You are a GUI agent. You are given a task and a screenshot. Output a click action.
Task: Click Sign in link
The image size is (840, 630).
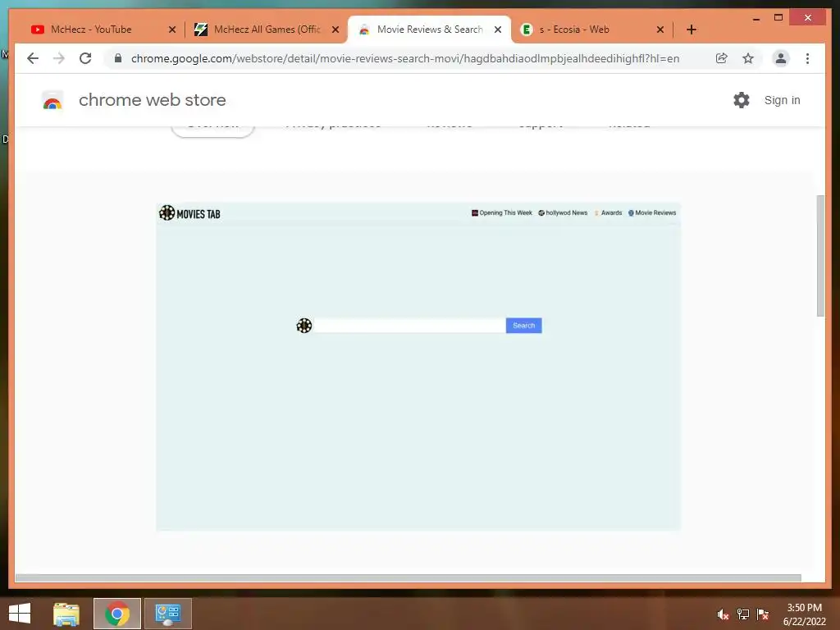(x=782, y=100)
